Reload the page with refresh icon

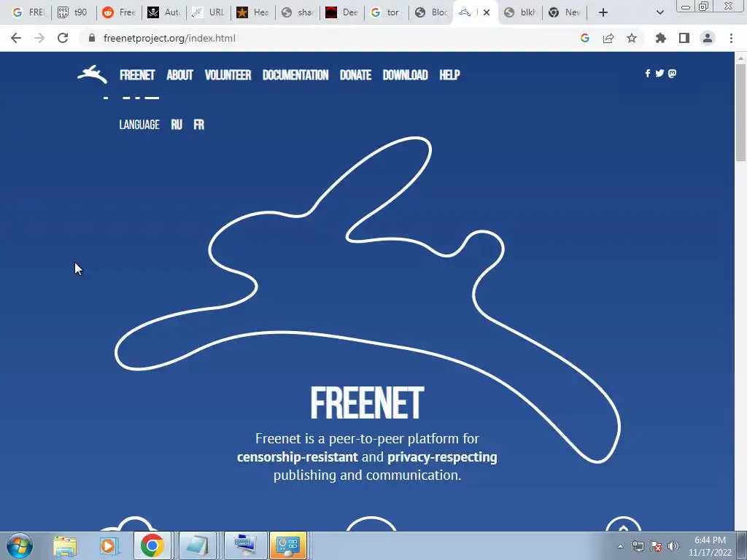63,38
